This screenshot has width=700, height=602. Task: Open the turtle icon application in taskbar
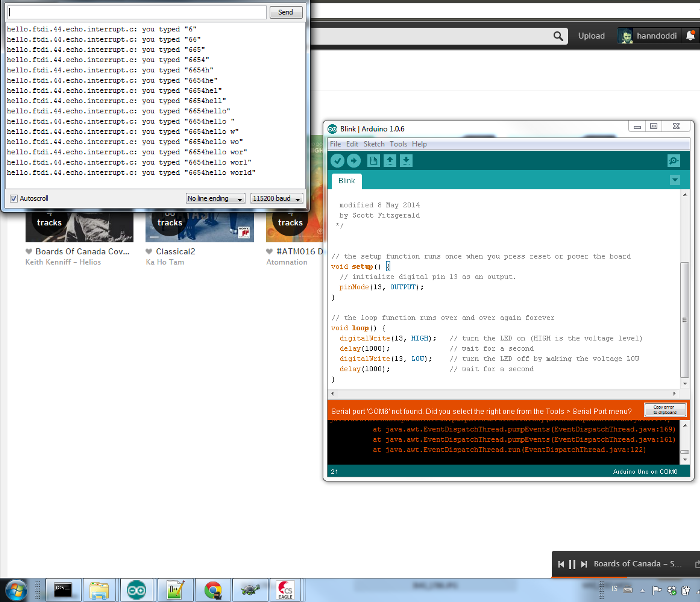pos(250,590)
